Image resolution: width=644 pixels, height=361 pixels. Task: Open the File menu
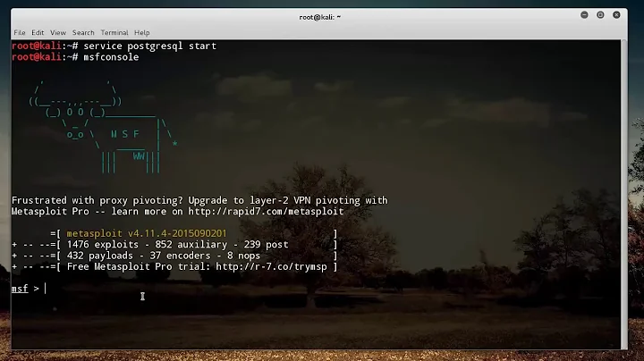click(x=20, y=33)
